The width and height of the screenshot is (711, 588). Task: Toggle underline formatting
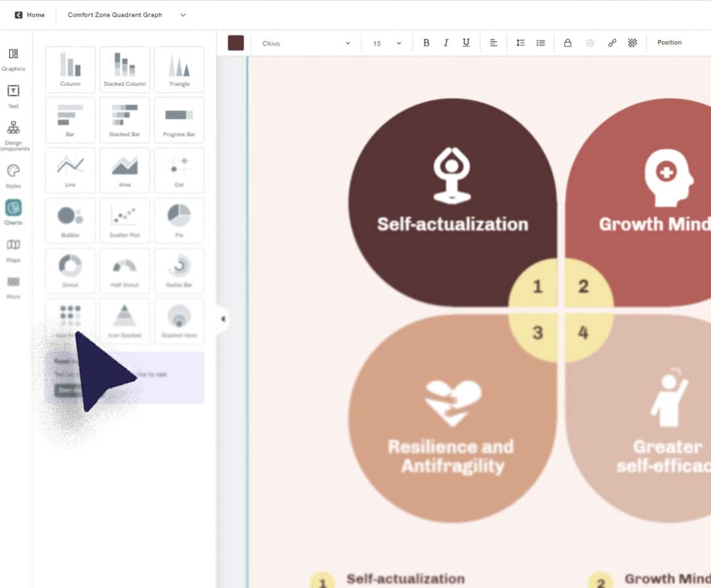pos(466,43)
